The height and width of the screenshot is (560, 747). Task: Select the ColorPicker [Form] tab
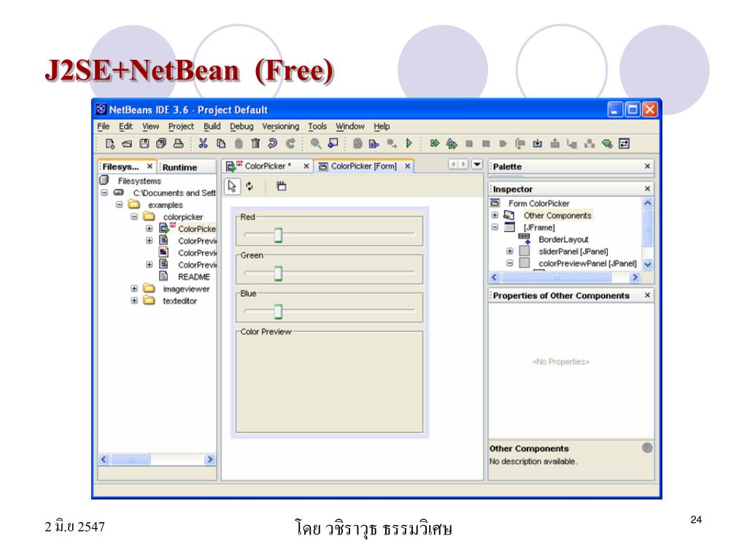(363, 166)
